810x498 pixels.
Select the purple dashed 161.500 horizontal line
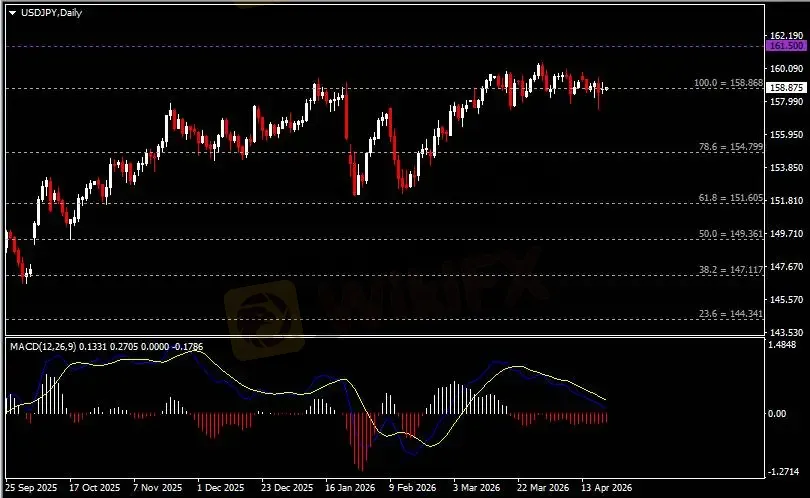pos(385,46)
